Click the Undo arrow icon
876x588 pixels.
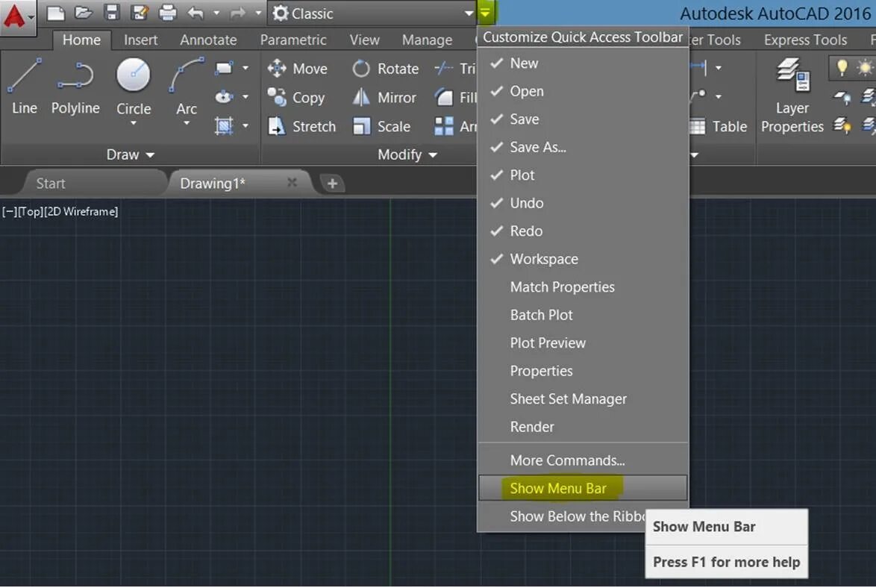click(195, 12)
